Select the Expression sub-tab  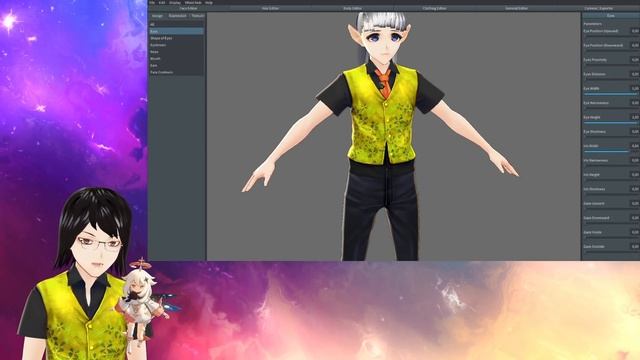178,16
